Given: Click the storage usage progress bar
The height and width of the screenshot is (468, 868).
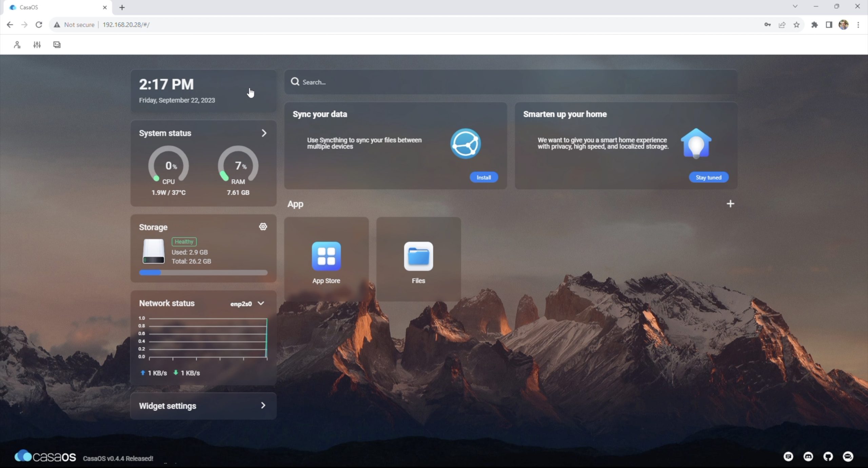Looking at the screenshot, I should 203,273.
